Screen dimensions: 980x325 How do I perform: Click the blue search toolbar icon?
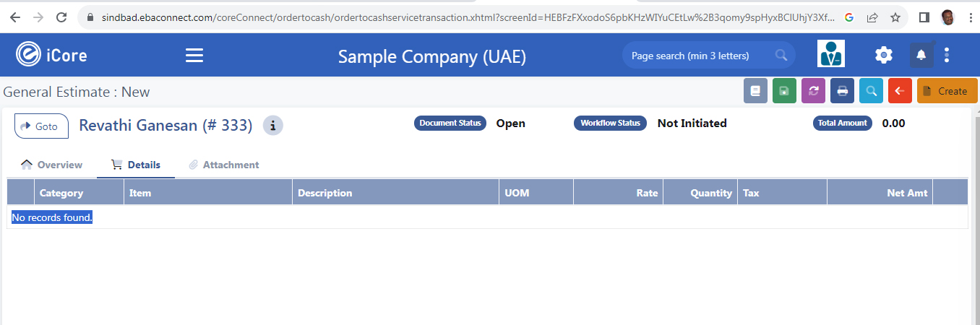click(871, 91)
